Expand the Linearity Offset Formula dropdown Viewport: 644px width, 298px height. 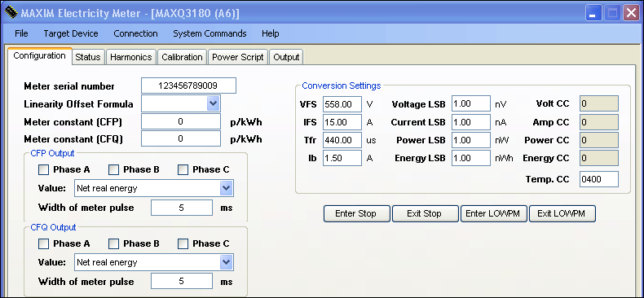pos(213,103)
